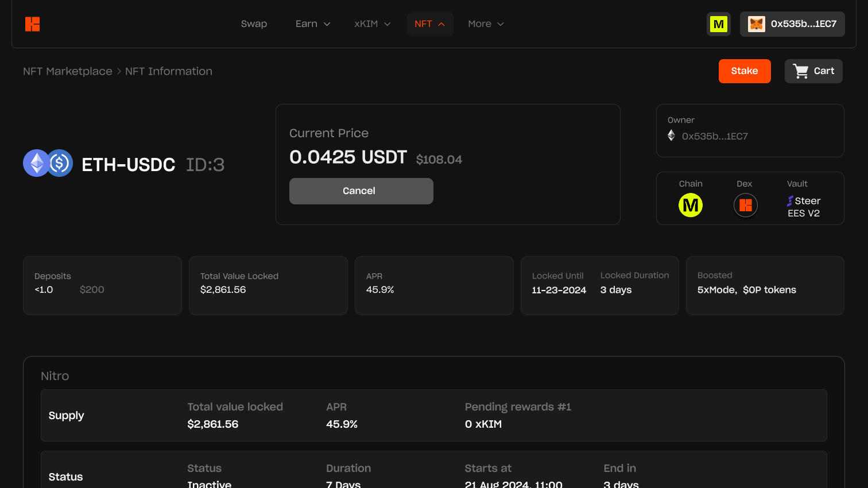Image resolution: width=868 pixels, height=488 pixels.
Task: Open the Cart
Action: 813,71
